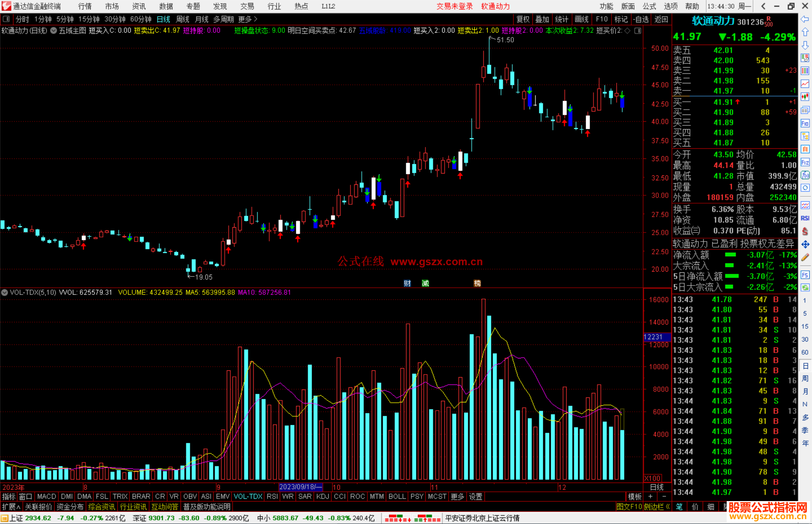Screen dimensions: 812x524
Task: Click the 2023/09/18 date marker on timeline
Action: (x=300, y=487)
